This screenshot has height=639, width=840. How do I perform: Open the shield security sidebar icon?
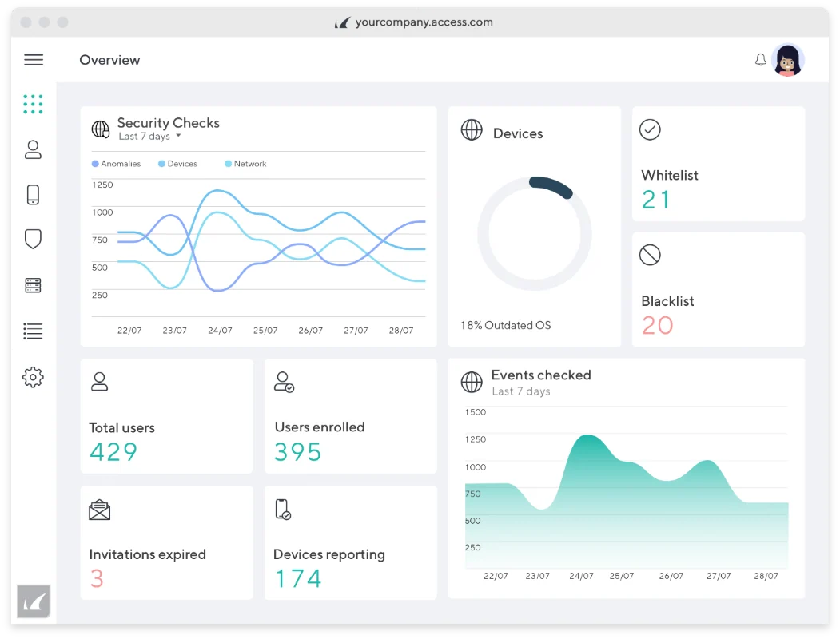(x=33, y=239)
